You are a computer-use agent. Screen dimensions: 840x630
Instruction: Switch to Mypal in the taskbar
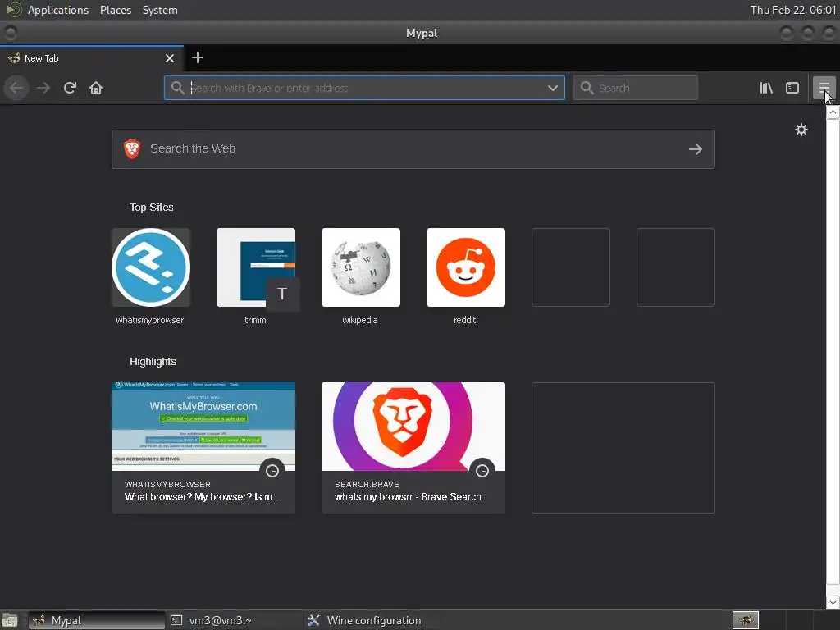point(97,620)
